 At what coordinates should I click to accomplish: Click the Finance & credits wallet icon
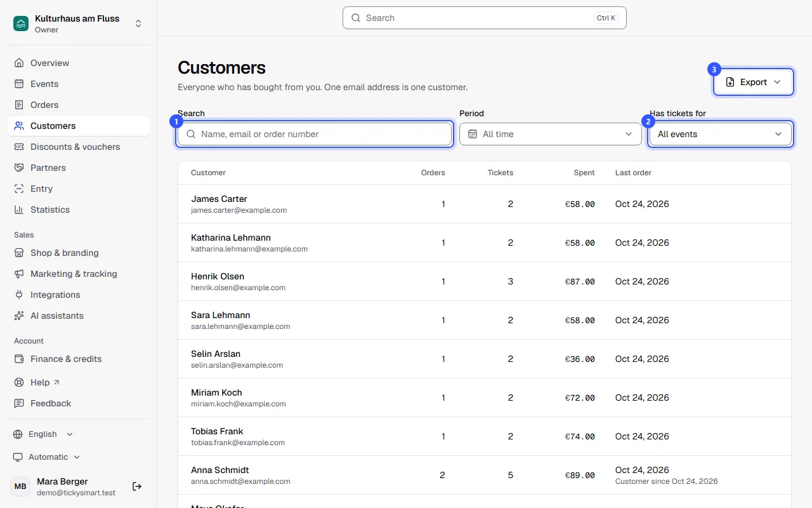pyautogui.click(x=19, y=359)
